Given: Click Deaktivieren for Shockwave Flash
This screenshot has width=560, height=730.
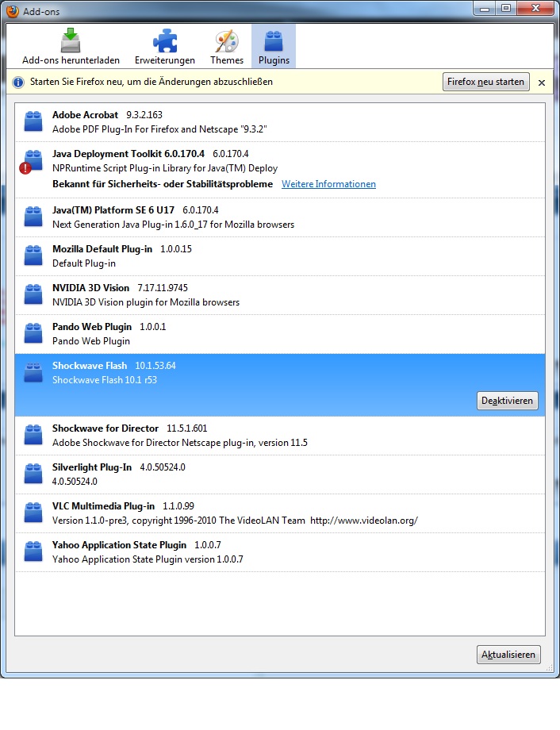Looking at the screenshot, I should tap(508, 401).
